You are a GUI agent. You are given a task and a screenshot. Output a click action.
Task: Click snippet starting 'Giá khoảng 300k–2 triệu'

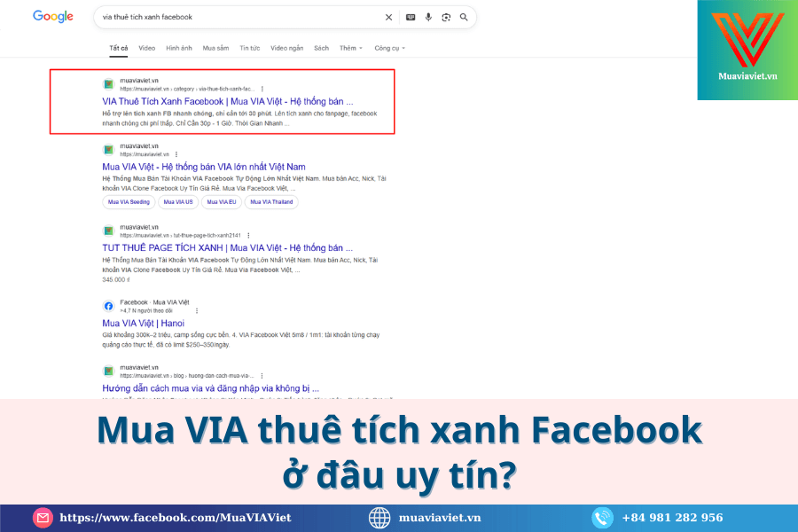(241, 340)
